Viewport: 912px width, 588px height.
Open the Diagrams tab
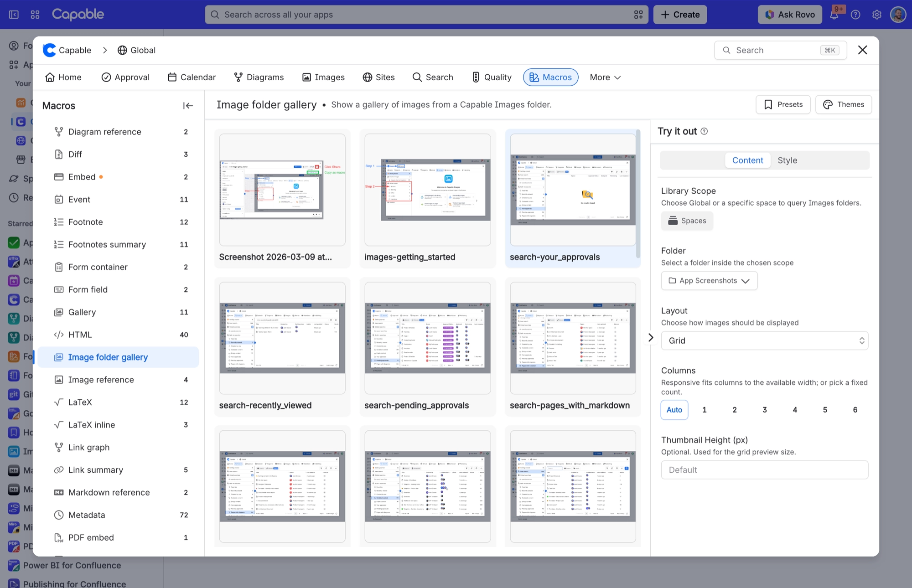pyautogui.click(x=259, y=77)
